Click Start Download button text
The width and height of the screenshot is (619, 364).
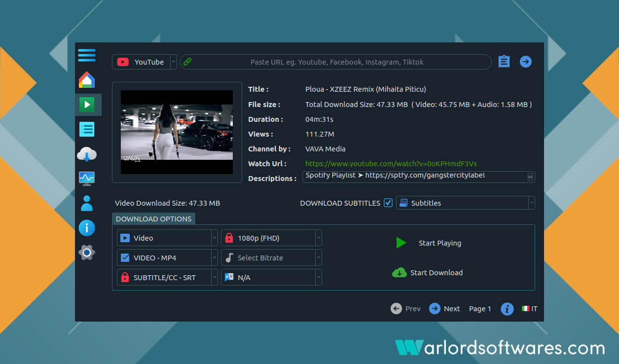point(437,272)
